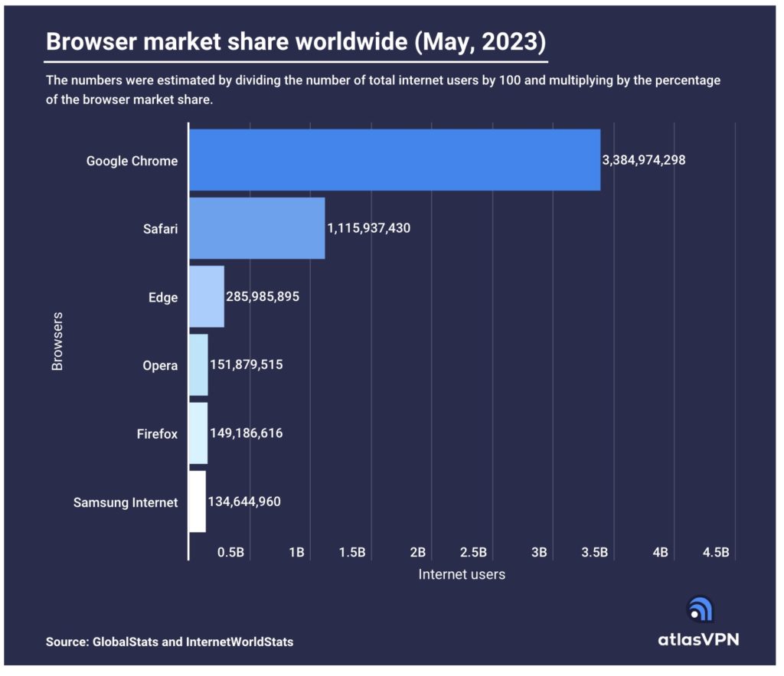
Task: Click the white Samsung Internet bar
Action: pos(198,501)
